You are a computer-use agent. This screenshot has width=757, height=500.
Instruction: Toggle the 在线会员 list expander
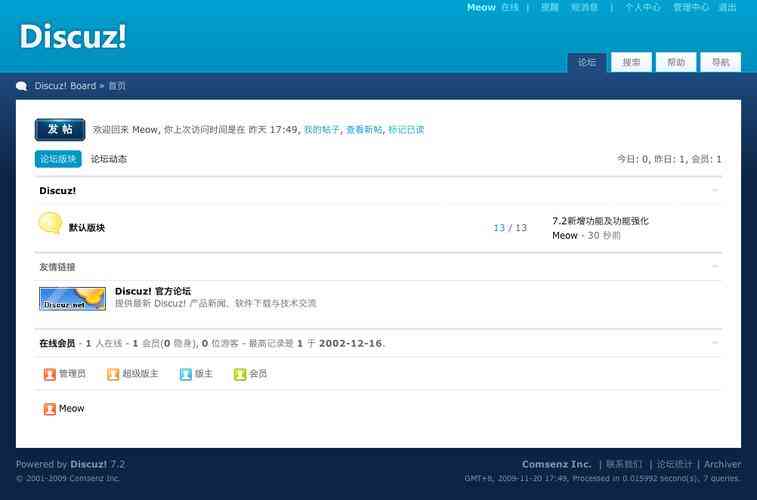[x=715, y=343]
